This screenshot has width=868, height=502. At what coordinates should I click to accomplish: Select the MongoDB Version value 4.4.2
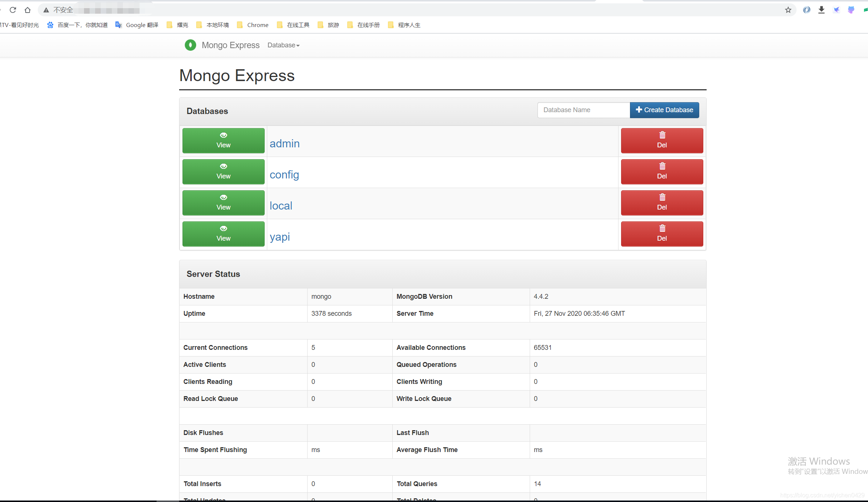541,297
